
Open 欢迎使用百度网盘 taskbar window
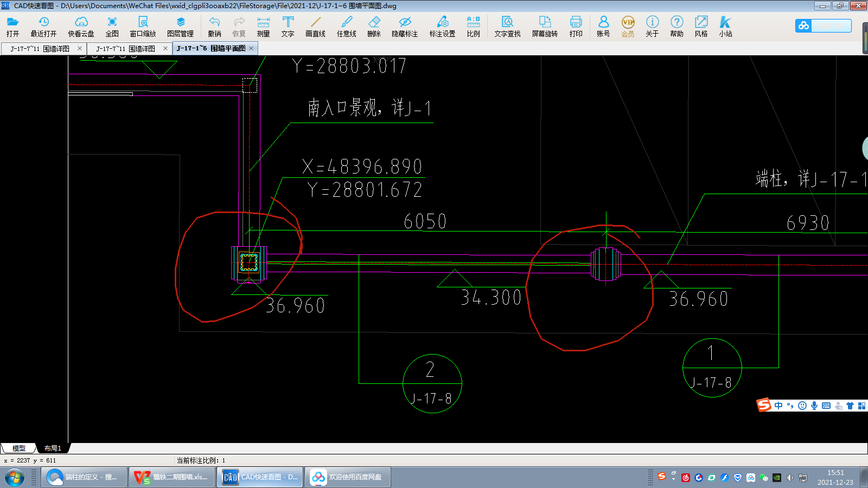pos(348,477)
